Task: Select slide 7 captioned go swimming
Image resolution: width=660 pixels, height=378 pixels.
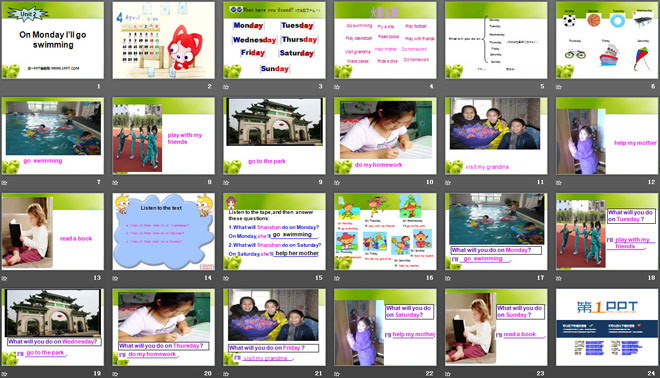Action: [53, 136]
